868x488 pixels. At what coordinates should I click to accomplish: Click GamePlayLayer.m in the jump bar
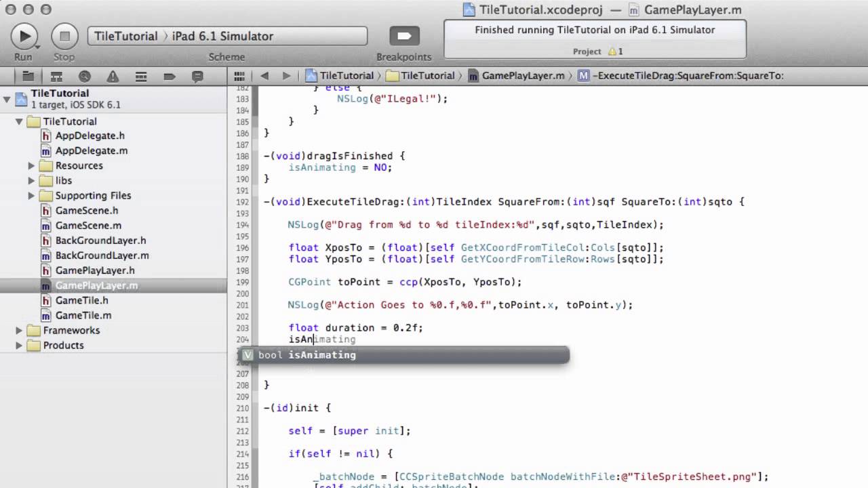[x=516, y=76]
